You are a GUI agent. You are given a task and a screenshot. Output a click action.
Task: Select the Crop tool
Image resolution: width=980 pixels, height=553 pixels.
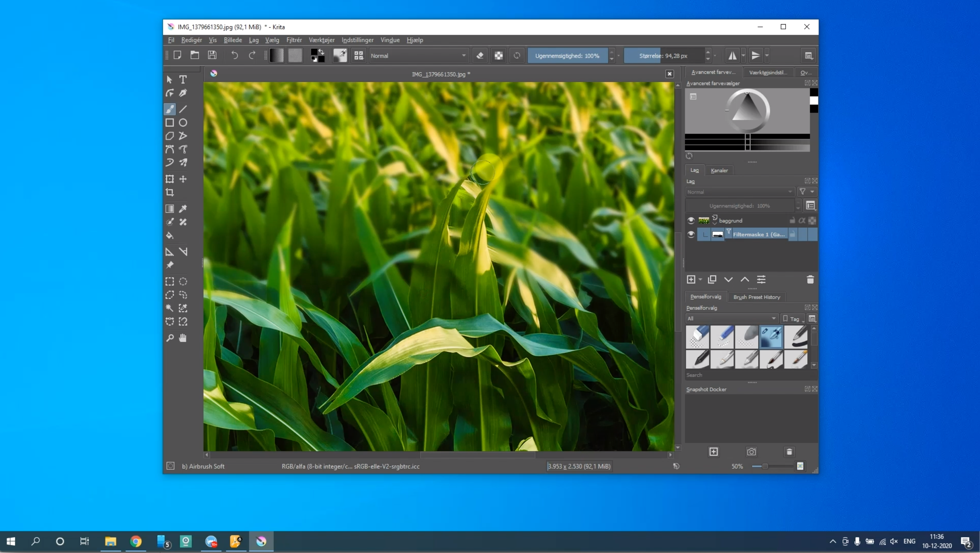170,193
